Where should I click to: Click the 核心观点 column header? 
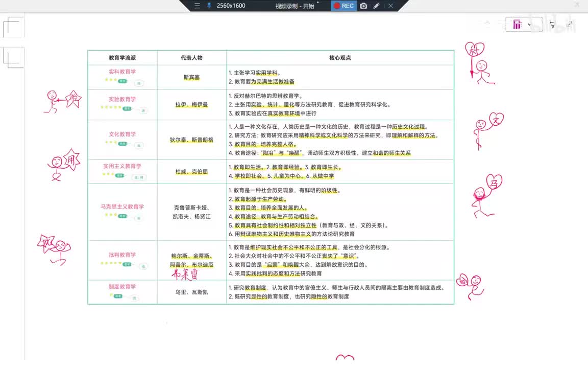point(340,58)
